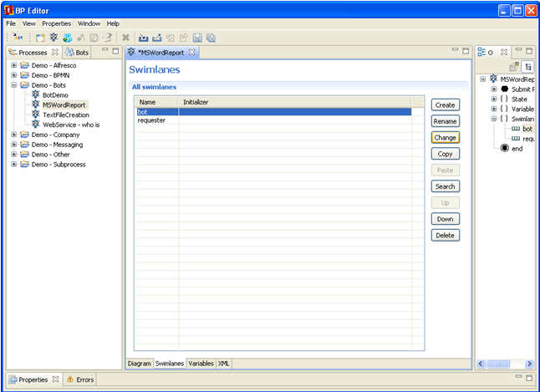Click the outline hierarchy-tree toggle icon

coord(527,66)
